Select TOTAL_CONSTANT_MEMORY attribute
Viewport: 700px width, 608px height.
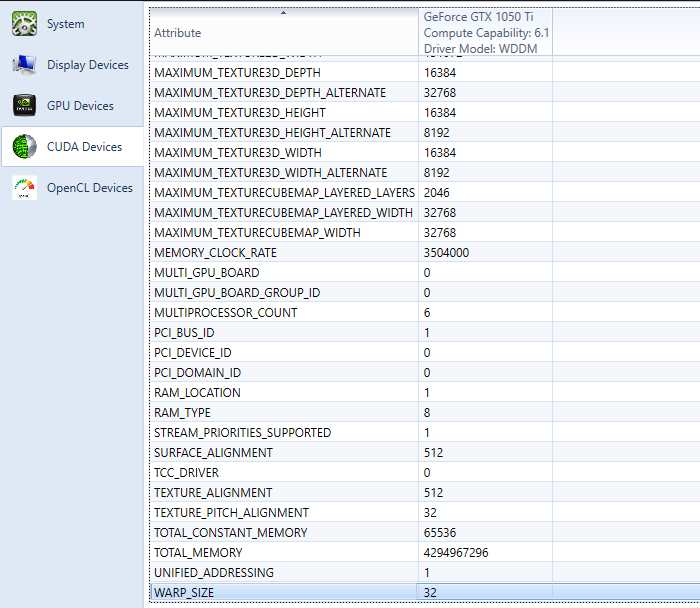pos(230,533)
